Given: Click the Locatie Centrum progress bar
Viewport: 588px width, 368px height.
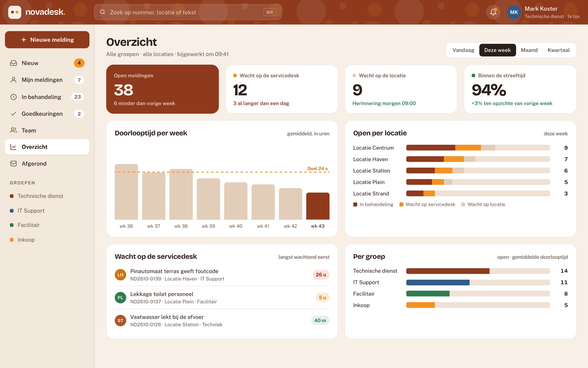Looking at the screenshot, I should [x=478, y=147].
